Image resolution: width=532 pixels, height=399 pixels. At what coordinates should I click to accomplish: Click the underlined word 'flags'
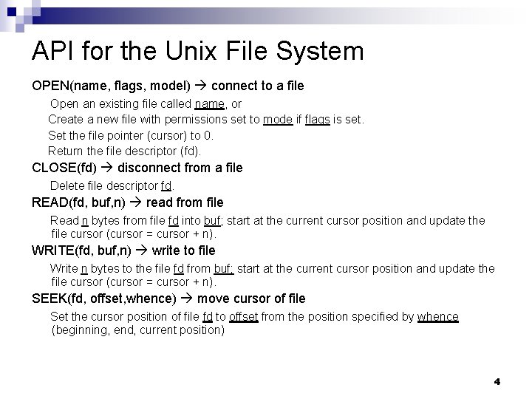(x=317, y=120)
